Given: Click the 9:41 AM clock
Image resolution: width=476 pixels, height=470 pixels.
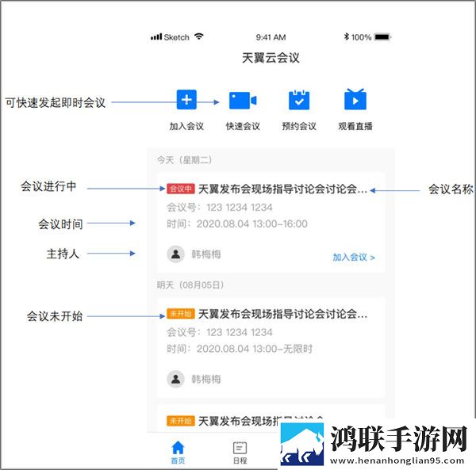Looking at the screenshot, I should click(x=271, y=37).
